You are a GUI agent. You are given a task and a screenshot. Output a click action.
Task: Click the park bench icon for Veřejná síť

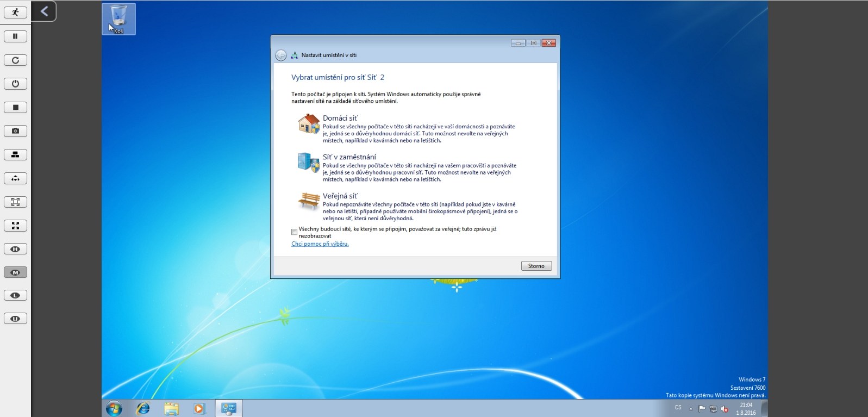309,201
